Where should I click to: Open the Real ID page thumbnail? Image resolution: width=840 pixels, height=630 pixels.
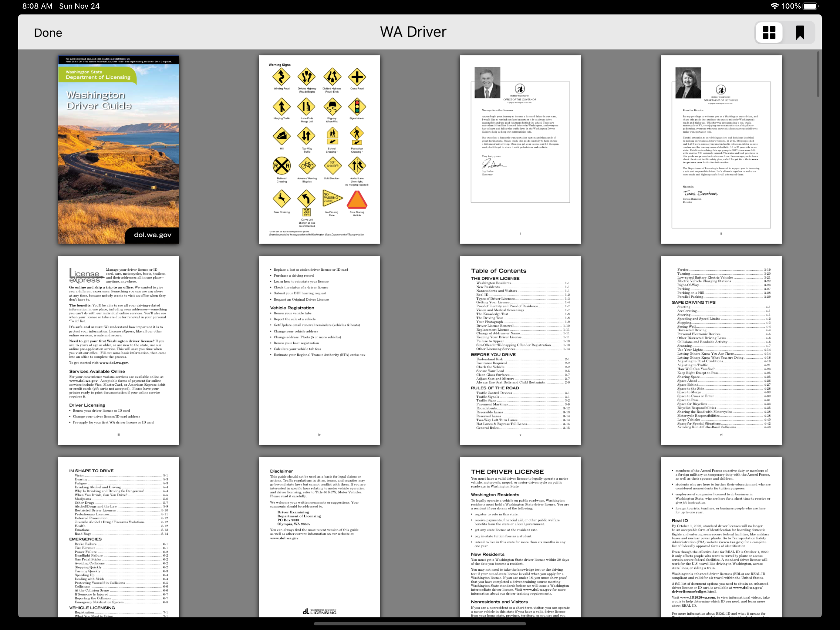721,537
